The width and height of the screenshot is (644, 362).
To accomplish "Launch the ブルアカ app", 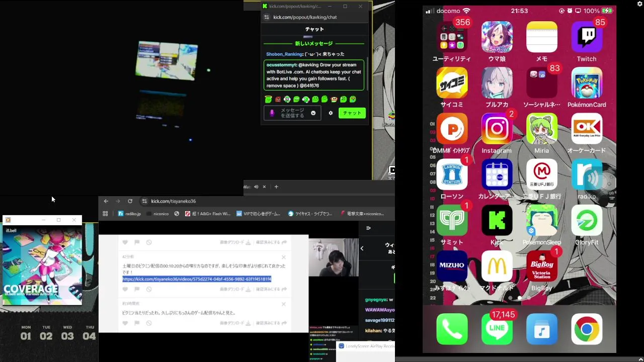I will (497, 83).
